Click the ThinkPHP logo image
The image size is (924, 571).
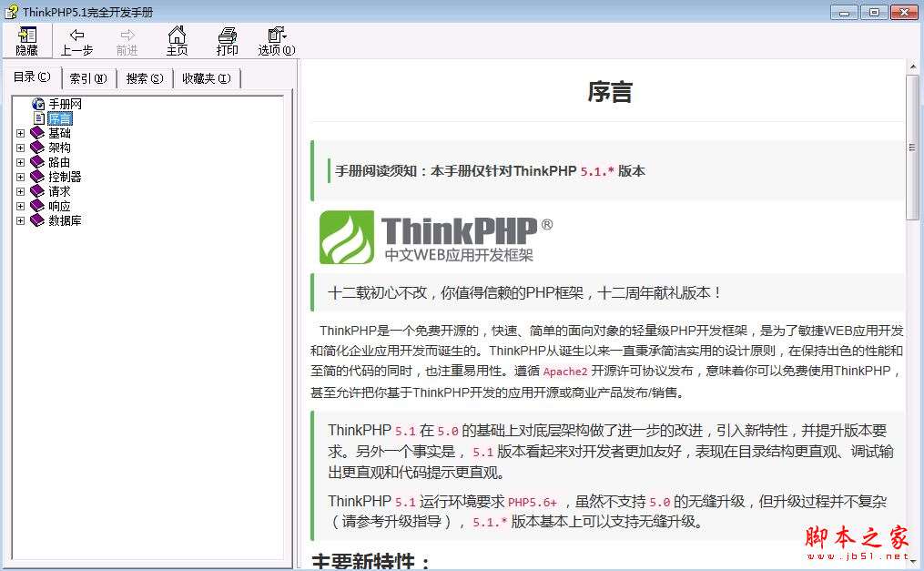tap(435, 237)
